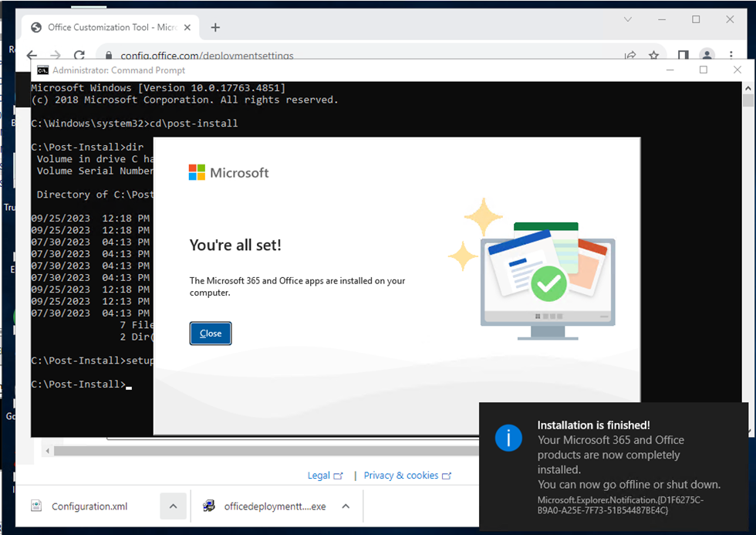Open downloaded Configuration.xml file
This screenshot has height=535, width=756.
click(89, 506)
